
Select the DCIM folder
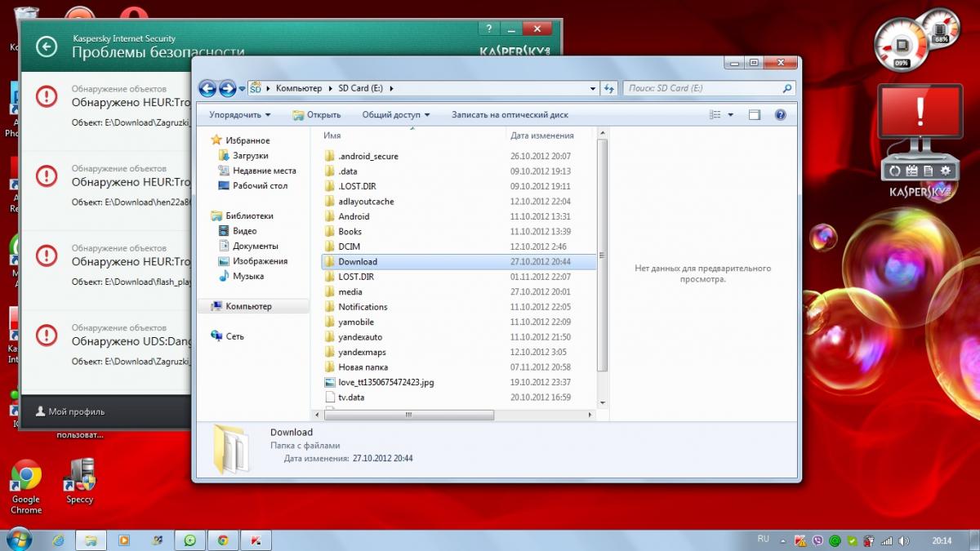[349, 247]
